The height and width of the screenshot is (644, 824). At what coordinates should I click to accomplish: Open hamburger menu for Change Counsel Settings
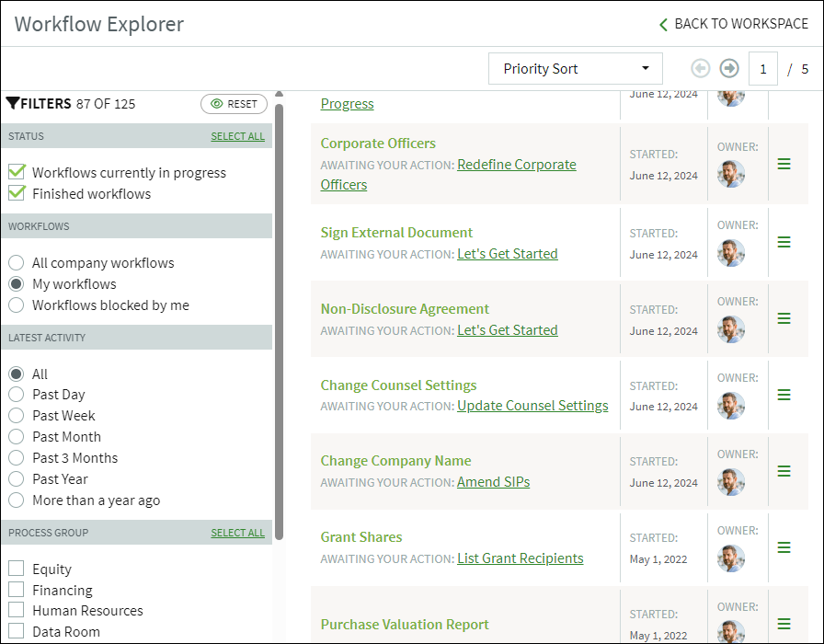[x=784, y=395]
